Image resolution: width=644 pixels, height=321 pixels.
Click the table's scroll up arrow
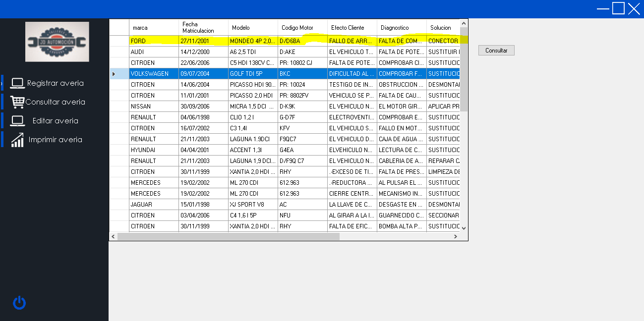point(464,23)
